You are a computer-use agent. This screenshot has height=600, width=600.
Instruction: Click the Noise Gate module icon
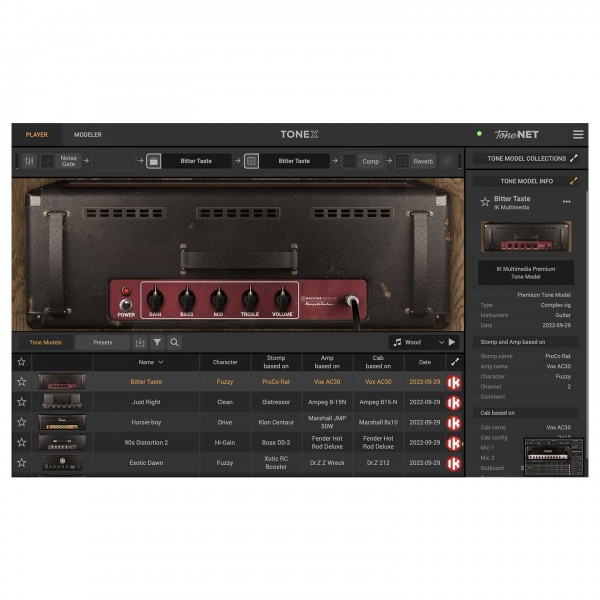click(47, 161)
